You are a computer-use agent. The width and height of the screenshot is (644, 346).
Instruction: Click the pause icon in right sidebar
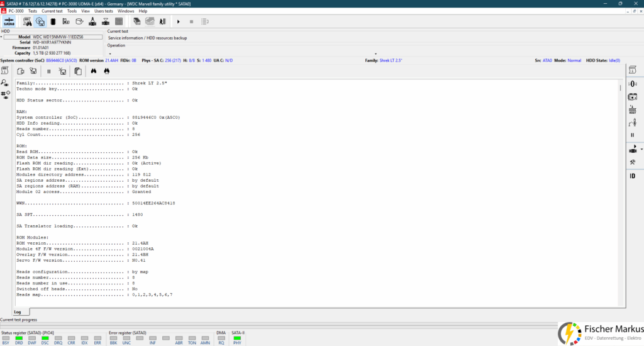click(633, 135)
